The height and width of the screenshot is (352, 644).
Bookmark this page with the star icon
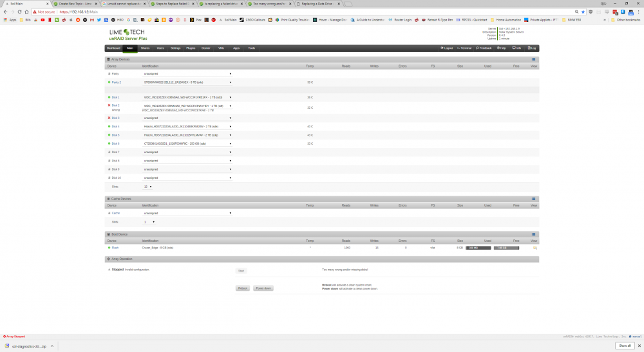tap(583, 12)
